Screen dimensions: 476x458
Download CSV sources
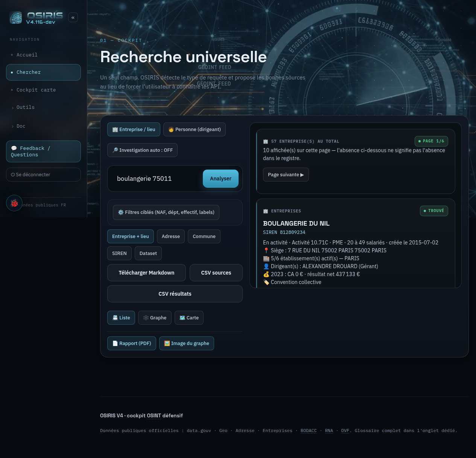pyautogui.click(x=216, y=273)
